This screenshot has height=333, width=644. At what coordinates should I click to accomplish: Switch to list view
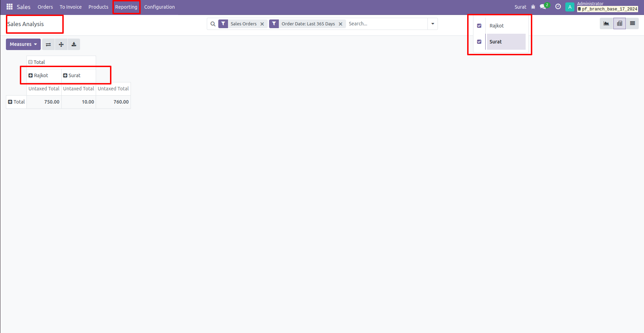pos(632,24)
